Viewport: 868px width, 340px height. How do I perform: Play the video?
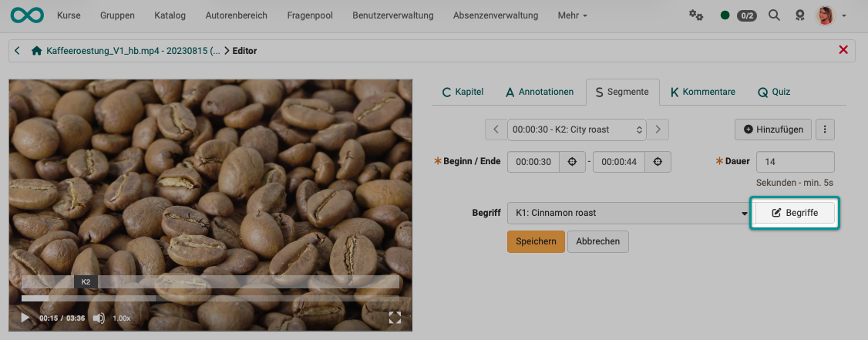click(25, 318)
